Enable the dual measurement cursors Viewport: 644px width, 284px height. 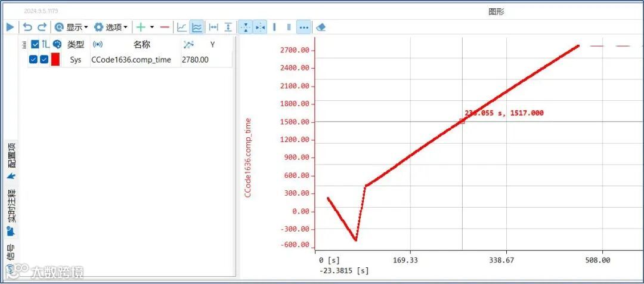[x=289, y=27]
